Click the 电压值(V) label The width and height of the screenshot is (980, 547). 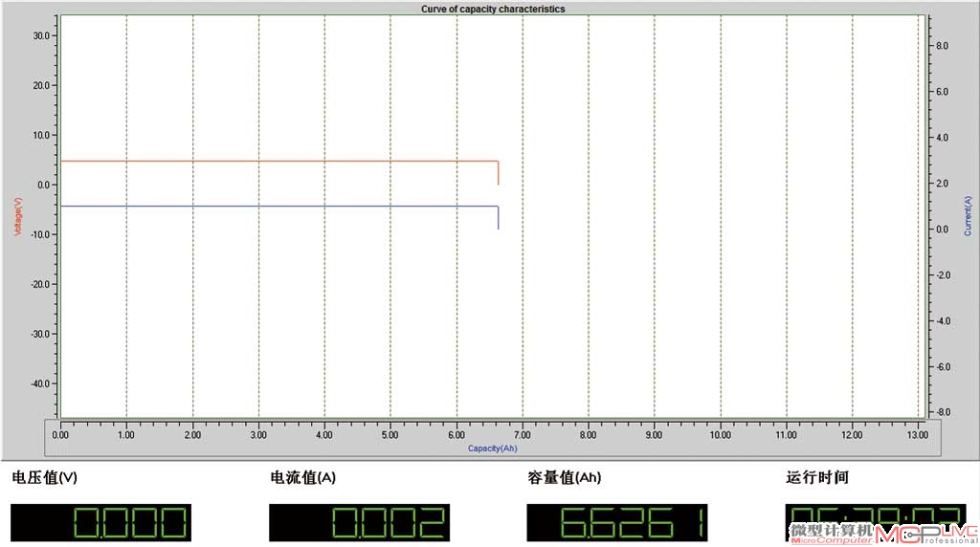point(44,478)
